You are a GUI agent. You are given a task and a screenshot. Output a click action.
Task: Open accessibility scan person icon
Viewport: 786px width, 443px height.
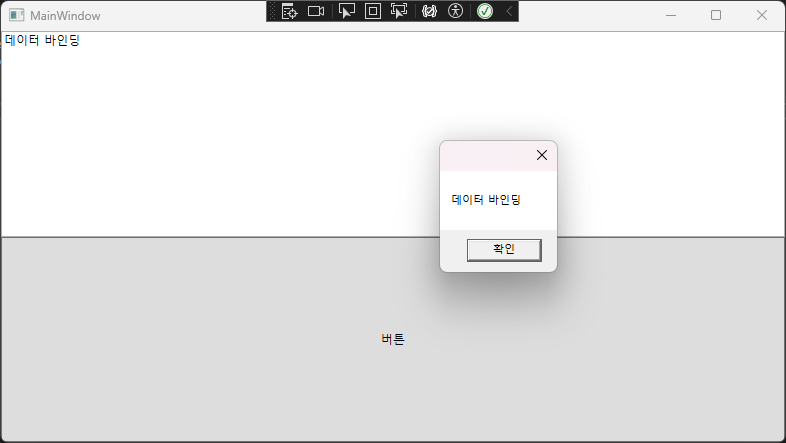coord(455,11)
